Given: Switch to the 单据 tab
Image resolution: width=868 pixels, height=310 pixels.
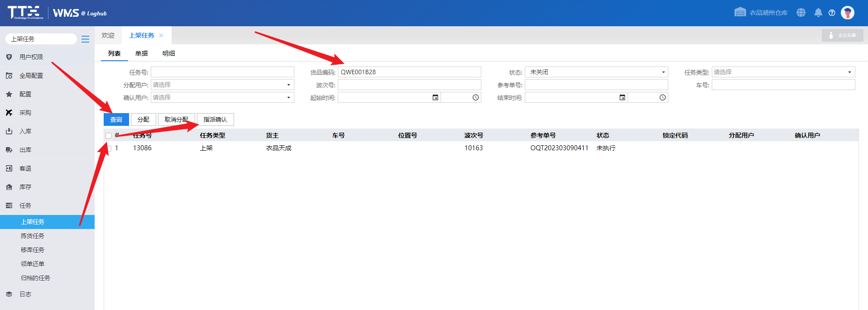Looking at the screenshot, I should pos(141,53).
